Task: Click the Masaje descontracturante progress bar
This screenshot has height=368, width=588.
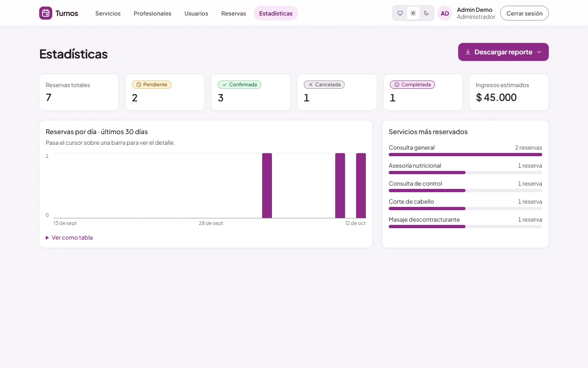Action: (465, 227)
